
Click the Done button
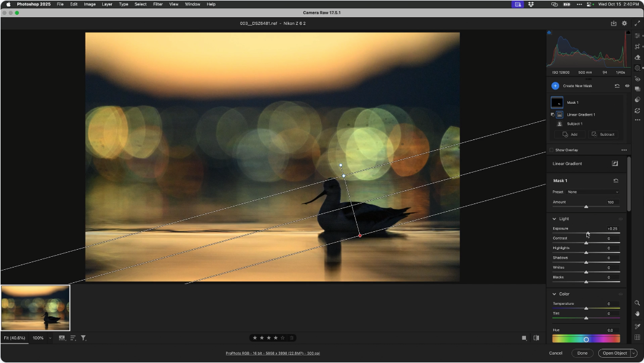click(x=582, y=353)
